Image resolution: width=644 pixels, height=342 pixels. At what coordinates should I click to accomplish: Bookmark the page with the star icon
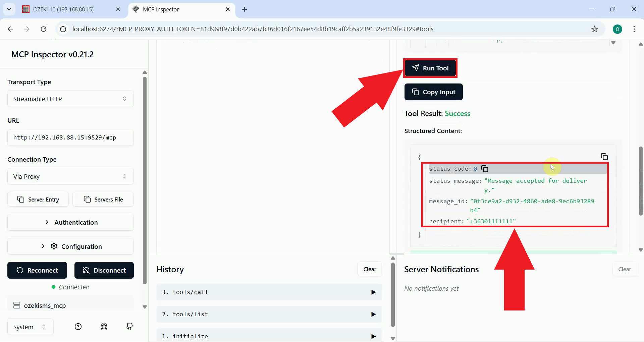[x=595, y=29]
